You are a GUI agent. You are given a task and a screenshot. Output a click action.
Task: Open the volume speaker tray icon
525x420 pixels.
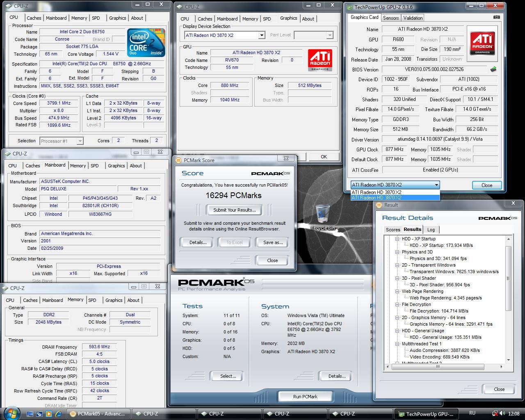[502, 413]
